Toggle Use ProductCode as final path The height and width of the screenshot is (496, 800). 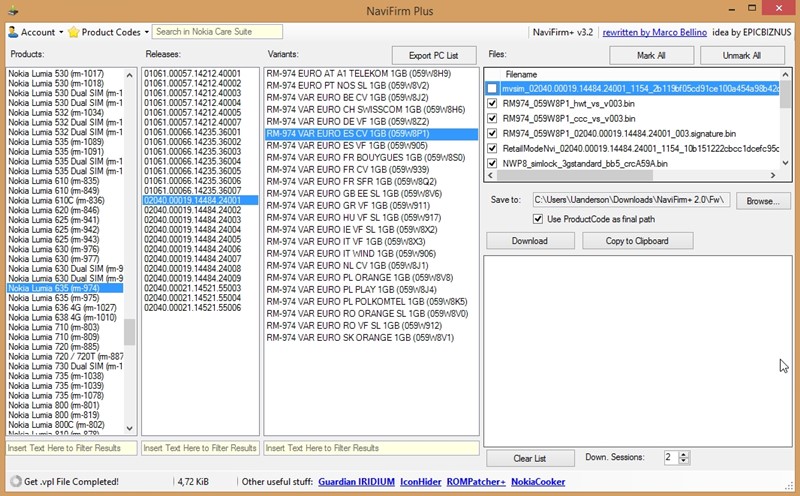(x=538, y=219)
